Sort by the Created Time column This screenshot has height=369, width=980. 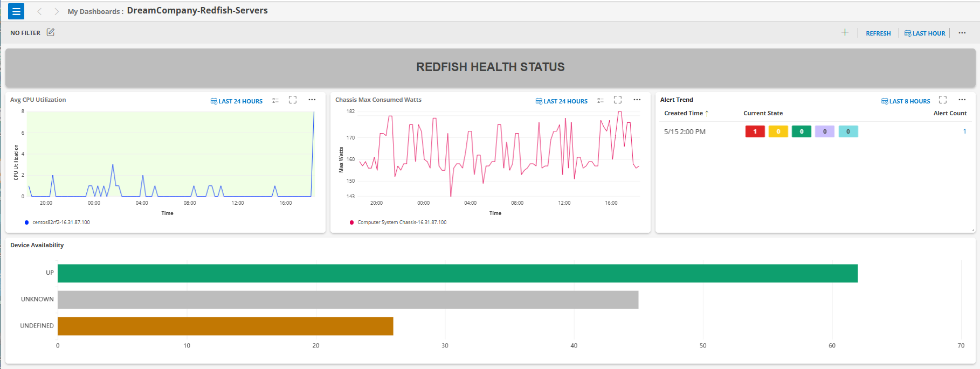point(686,113)
